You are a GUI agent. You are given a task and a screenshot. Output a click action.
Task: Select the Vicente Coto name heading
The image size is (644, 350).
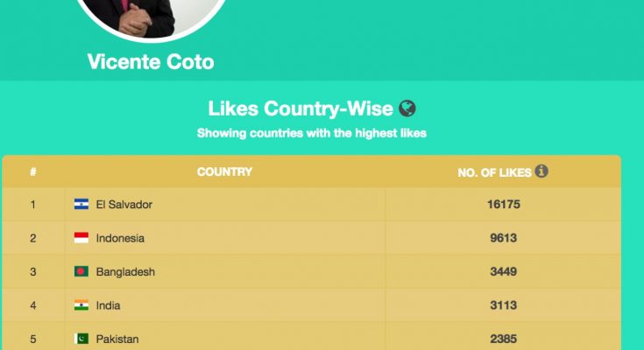click(x=151, y=62)
